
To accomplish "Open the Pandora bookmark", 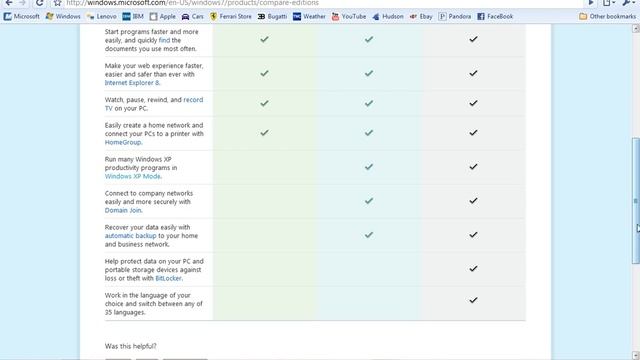I will (455, 16).
